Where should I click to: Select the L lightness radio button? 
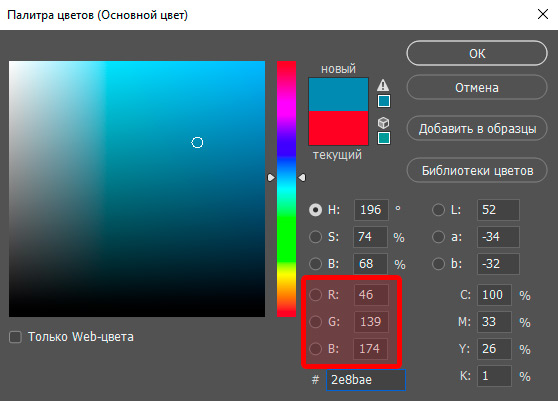(438, 210)
